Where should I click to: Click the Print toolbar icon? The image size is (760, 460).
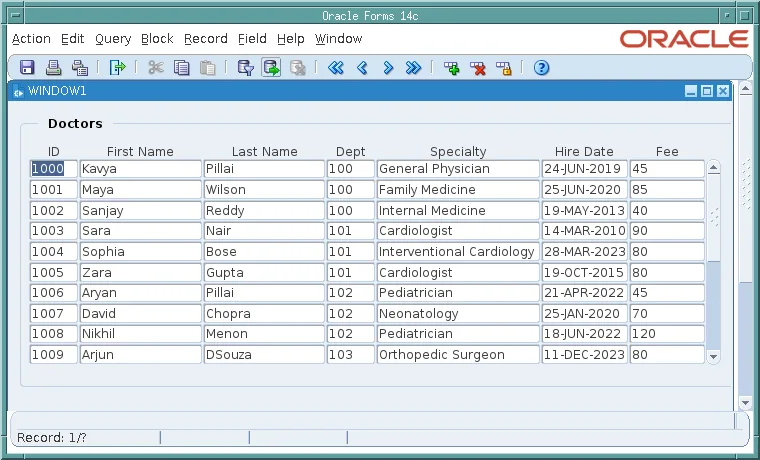(53, 67)
